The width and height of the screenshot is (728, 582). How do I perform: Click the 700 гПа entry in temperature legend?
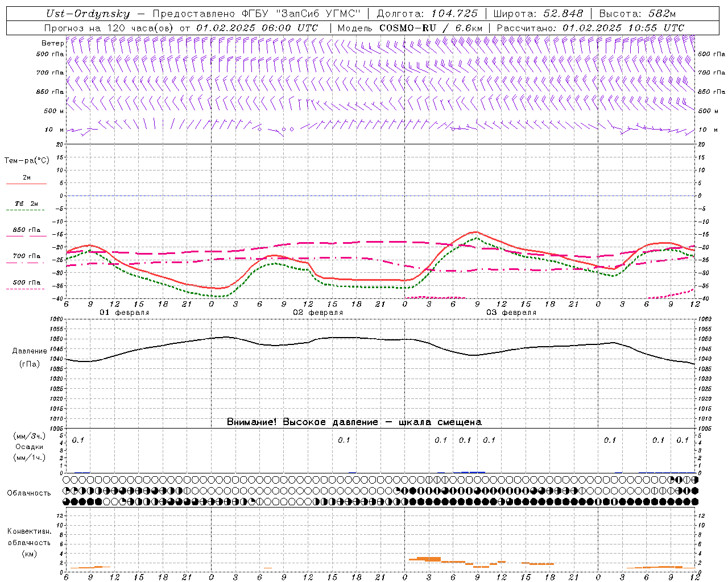tap(27, 256)
